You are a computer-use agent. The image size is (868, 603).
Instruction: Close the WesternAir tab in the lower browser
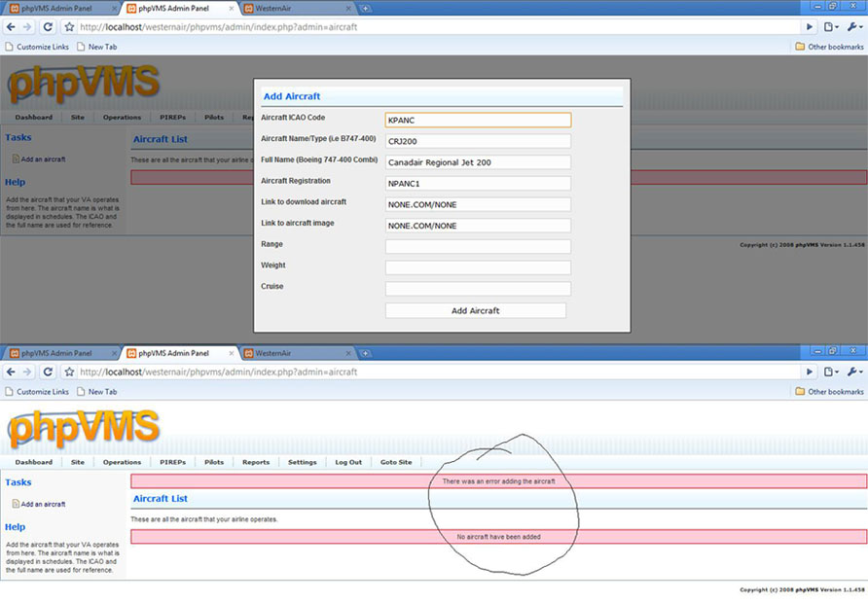(348, 353)
